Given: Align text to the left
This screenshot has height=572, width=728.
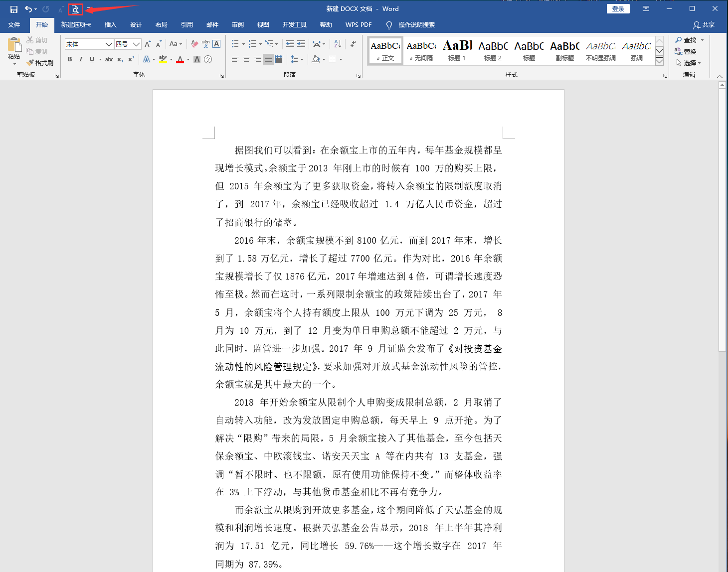Looking at the screenshot, I should pos(235,59).
